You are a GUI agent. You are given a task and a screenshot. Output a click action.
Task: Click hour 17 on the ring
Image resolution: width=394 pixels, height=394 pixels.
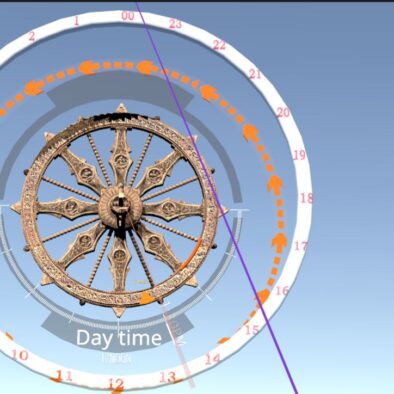(x=300, y=246)
